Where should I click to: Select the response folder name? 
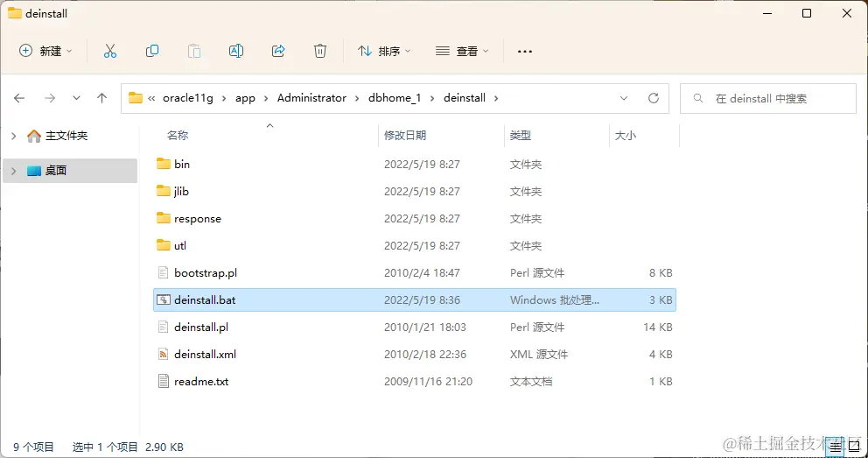[x=198, y=218]
